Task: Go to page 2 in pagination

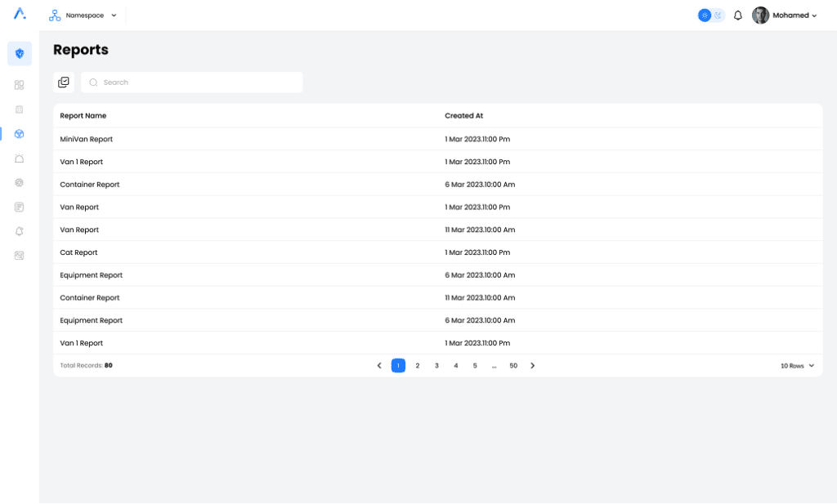Action: 418,366
